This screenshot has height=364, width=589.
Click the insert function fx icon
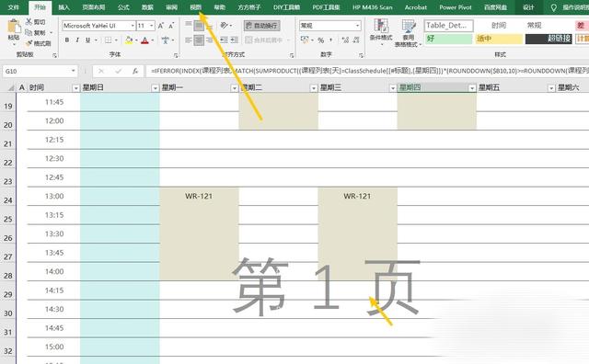(135, 71)
